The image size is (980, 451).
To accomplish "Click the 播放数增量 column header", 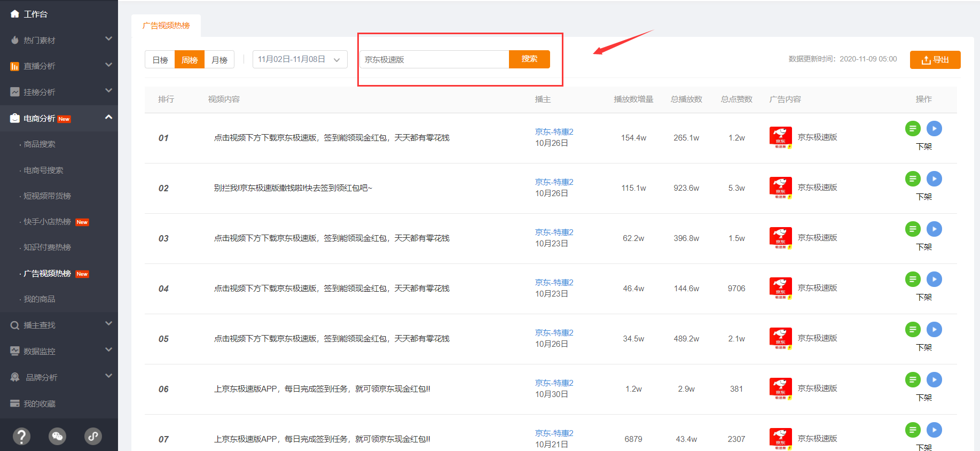I will pyautogui.click(x=633, y=99).
